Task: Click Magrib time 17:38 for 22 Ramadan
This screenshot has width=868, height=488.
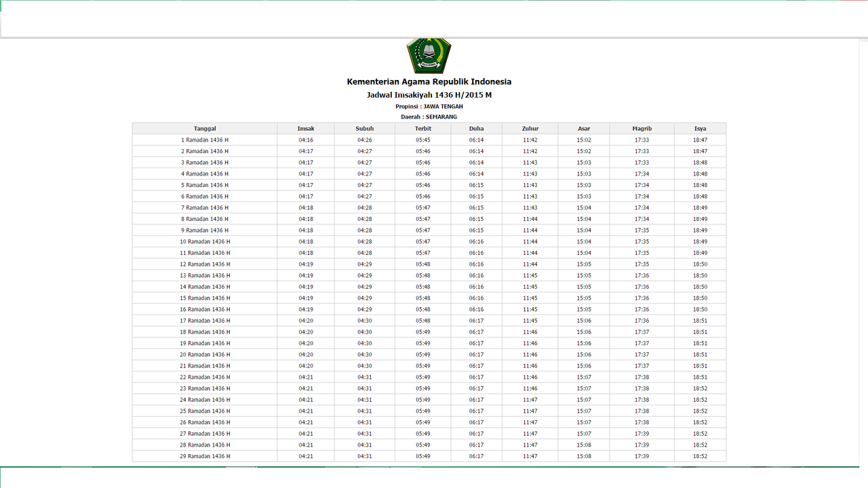Action: 642,378
